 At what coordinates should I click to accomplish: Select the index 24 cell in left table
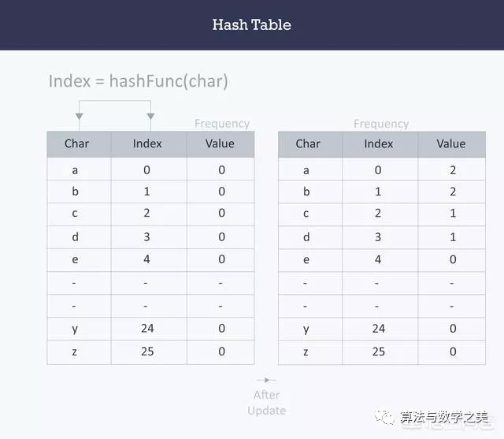(147, 329)
